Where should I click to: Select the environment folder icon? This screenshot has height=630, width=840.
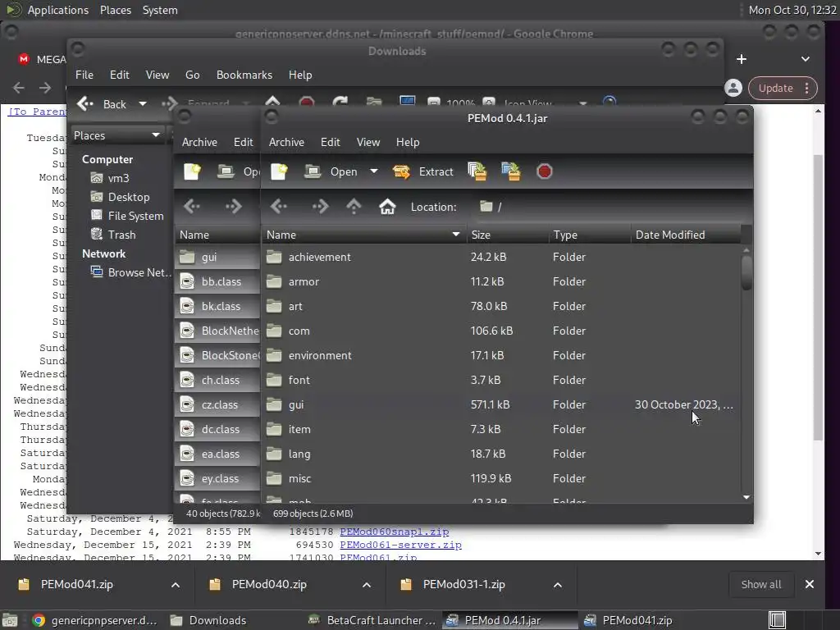[274, 356]
